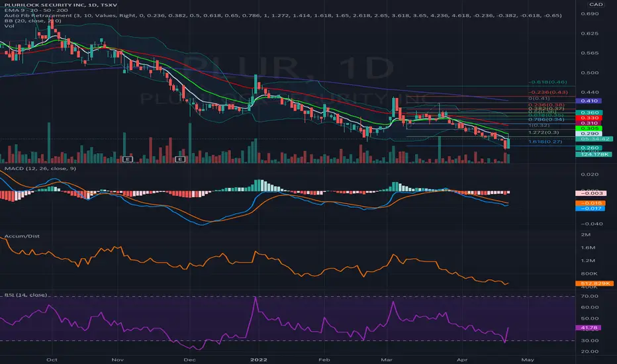Click the 1.6M Accum/Dist axis value
The width and height of the screenshot is (617, 364).
point(589,248)
